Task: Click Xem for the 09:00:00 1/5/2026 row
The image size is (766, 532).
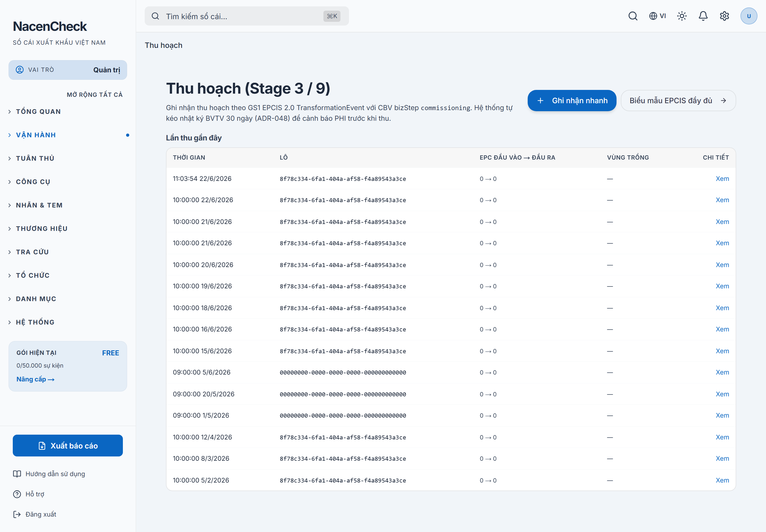Action: point(722,415)
